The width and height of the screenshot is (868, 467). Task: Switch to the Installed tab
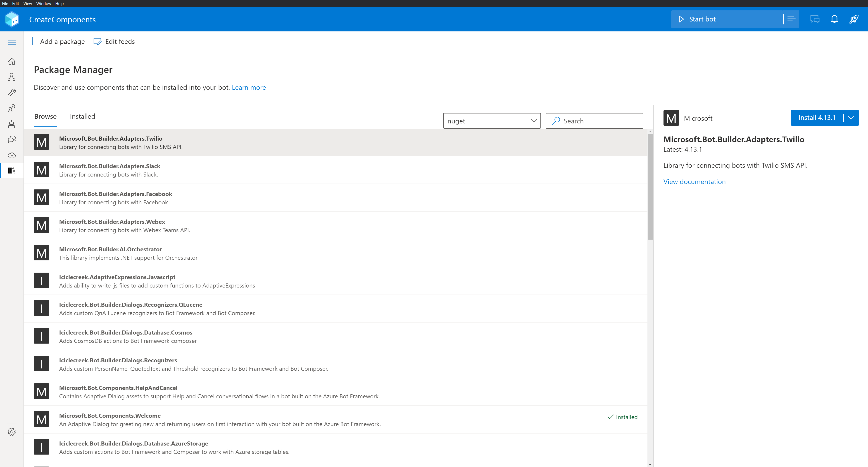[82, 116]
